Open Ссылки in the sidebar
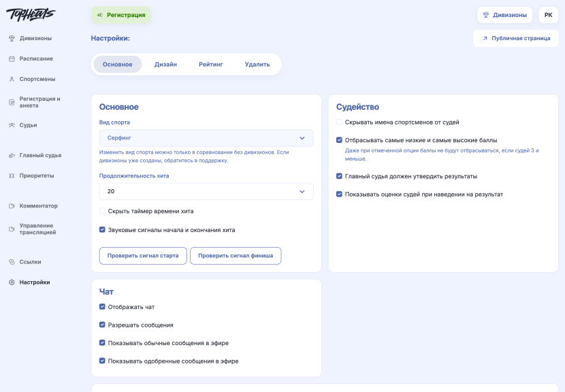This screenshot has width=565, height=392. click(x=30, y=262)
